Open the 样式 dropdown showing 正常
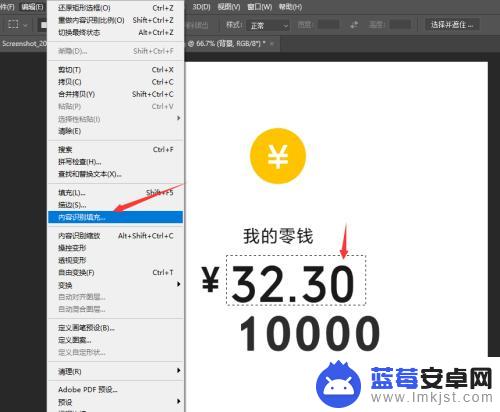500x412 pixels. pos(269,25)
